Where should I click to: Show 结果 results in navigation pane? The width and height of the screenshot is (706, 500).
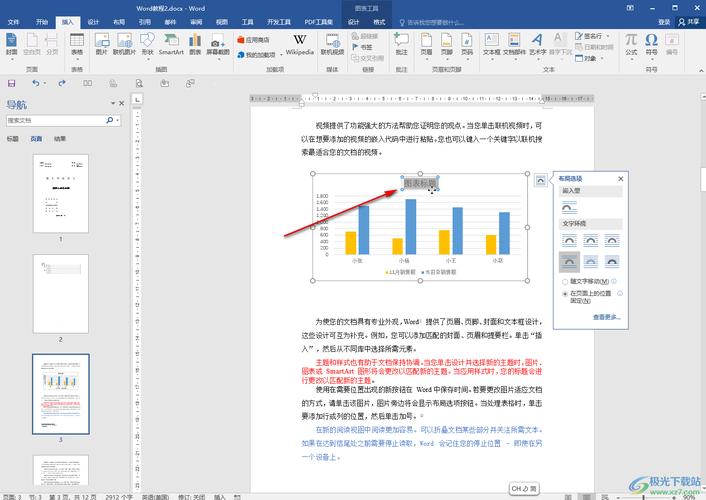(60, 139)
